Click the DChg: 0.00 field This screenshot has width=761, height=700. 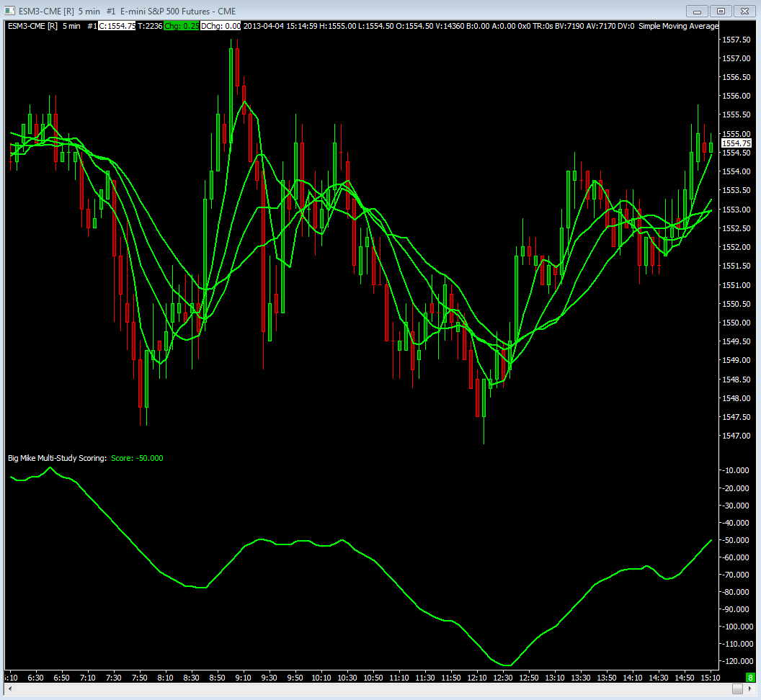(x=221, y=26)
